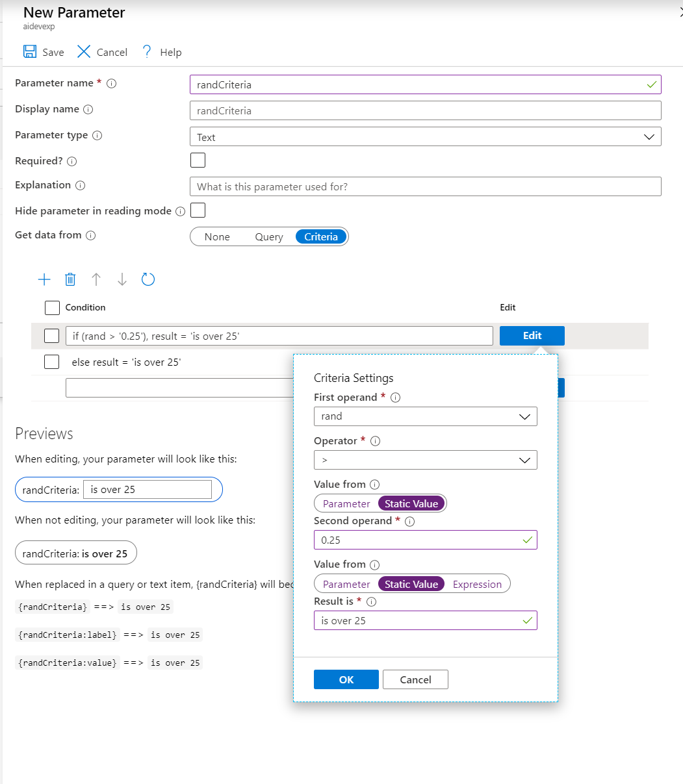Image resolution: width=683 pixels, height=784 pixels.
Task: Move condition up with up arrow
Action: (96, 279)
